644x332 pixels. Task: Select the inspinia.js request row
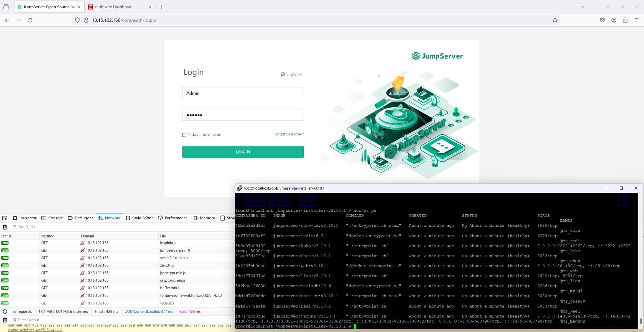117,243
